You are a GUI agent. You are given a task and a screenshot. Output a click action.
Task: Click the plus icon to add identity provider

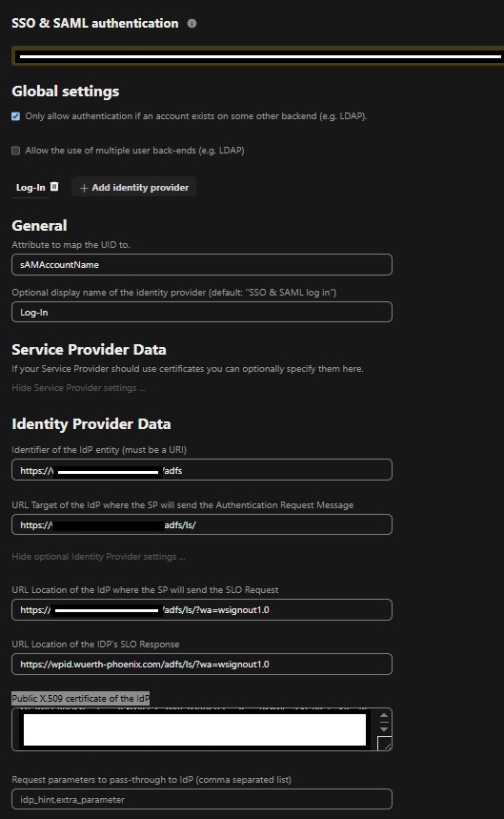coord(84,188)
